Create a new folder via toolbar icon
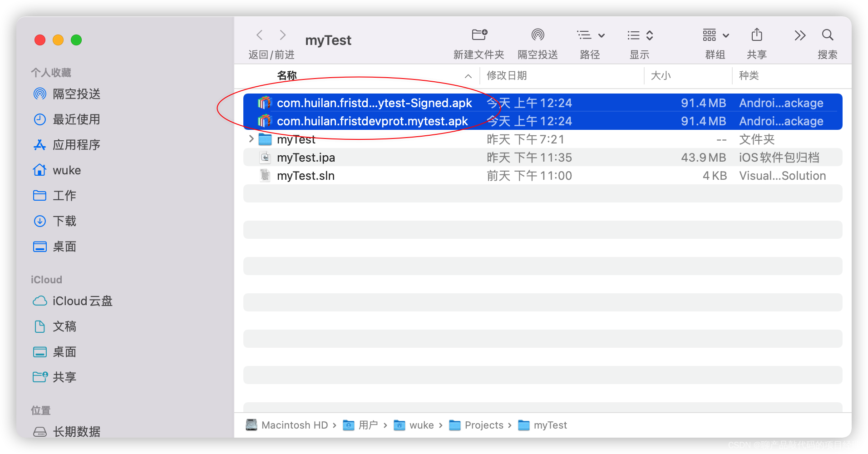Image resolution: width=868 pixels, height=454 pixels. pos(479,35)
